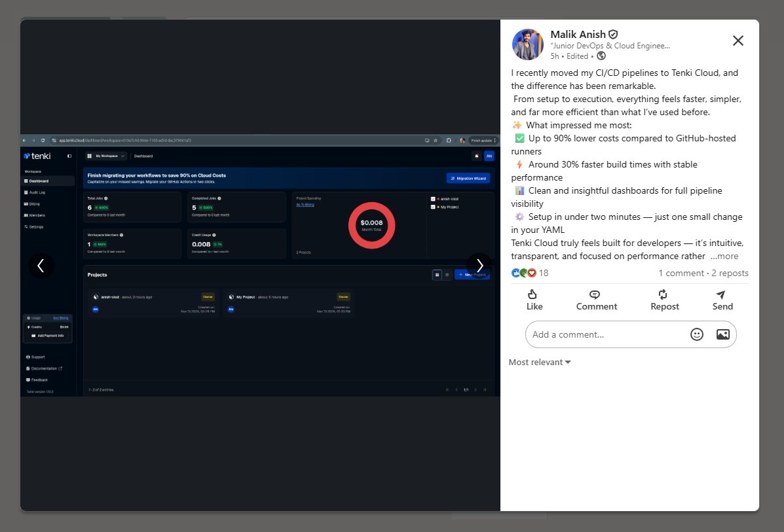Image resolution: width=784 pixels, height=532 pixels.
Task: Like the post
Action: [534, 300]
